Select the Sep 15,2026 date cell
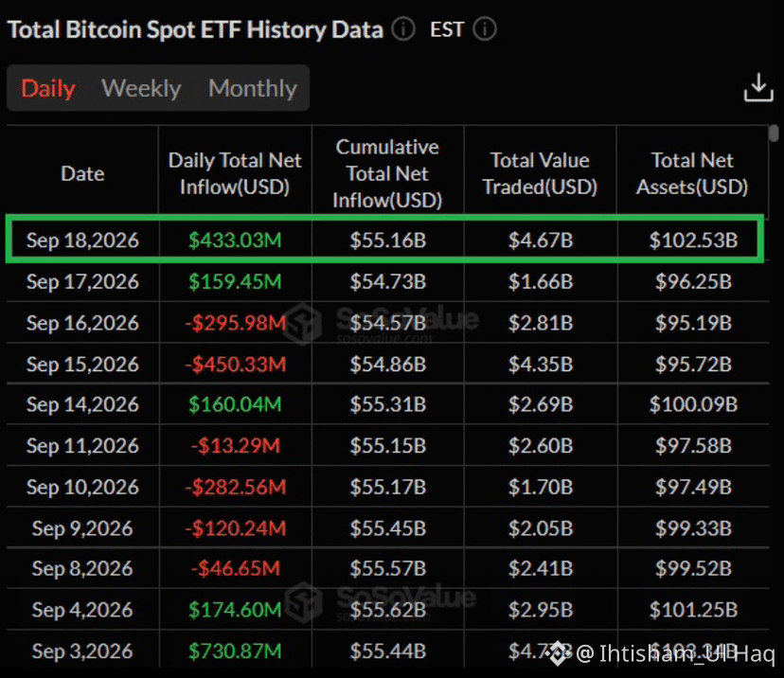The width and height of the screenshot is (784, 678). (x=82, y=364)
